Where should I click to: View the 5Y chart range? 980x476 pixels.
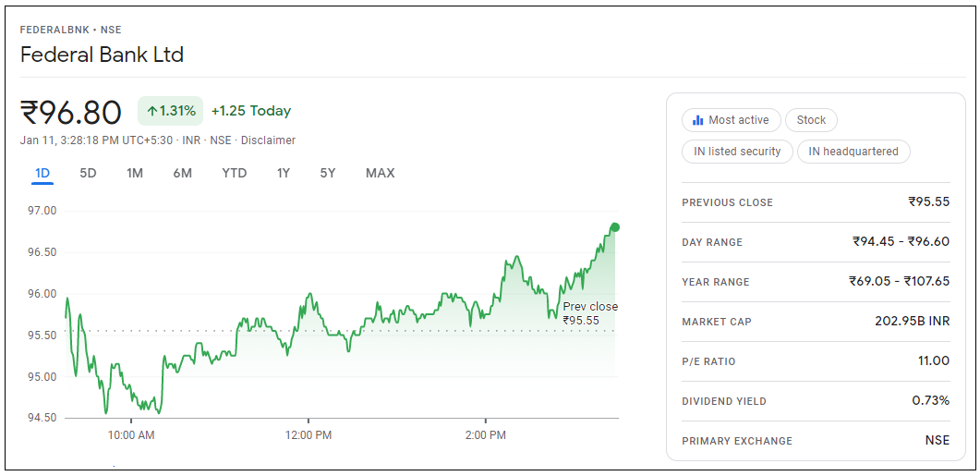[328, 173]
